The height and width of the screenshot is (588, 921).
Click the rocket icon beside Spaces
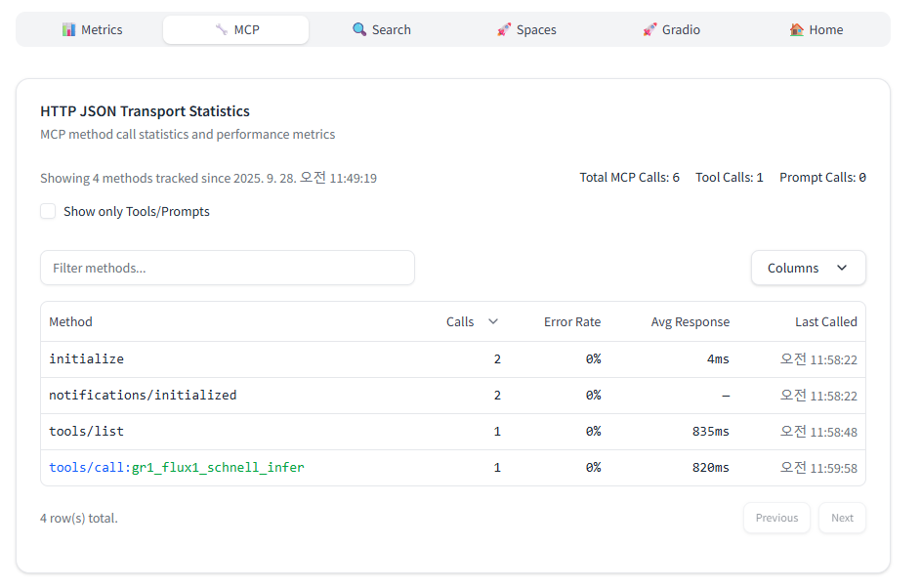click(x=504, y=30)
